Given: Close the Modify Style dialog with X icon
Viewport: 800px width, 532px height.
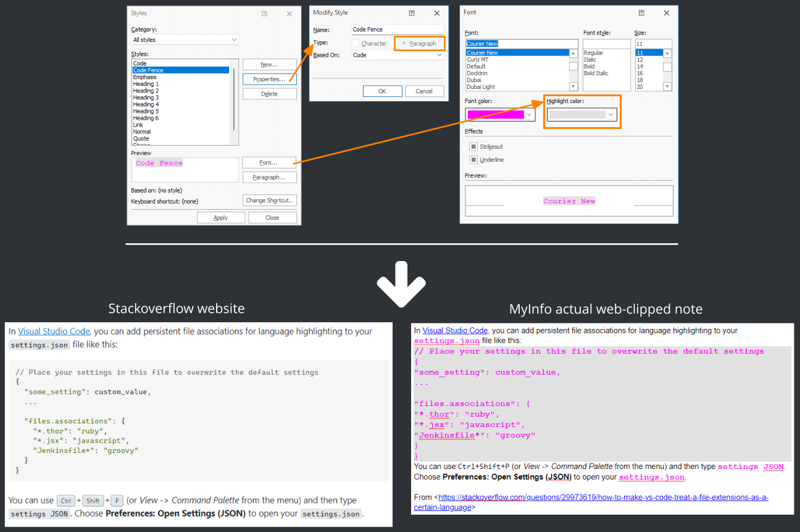Looking at the screenshot, I should [437, 12].
